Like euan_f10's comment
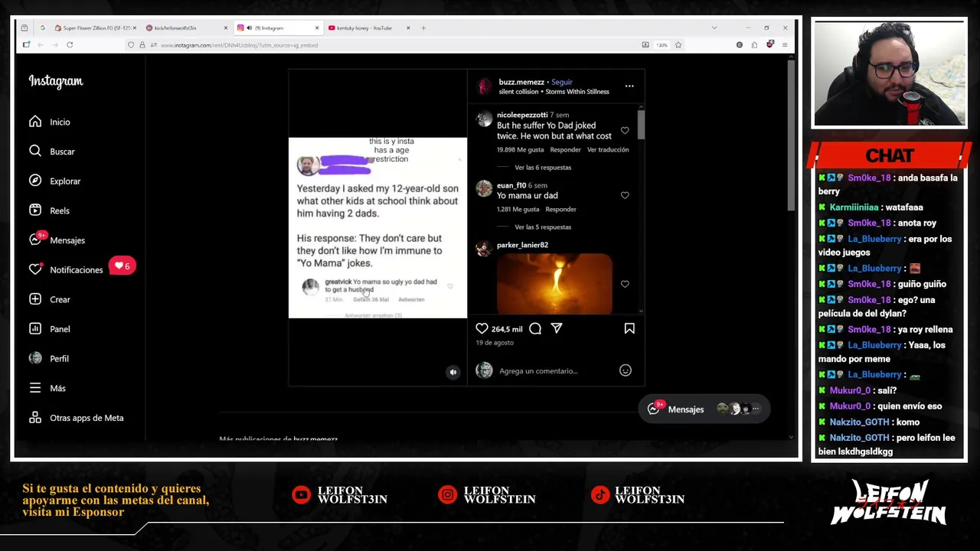This screenshot has height=551, width=980. point(625,196)
